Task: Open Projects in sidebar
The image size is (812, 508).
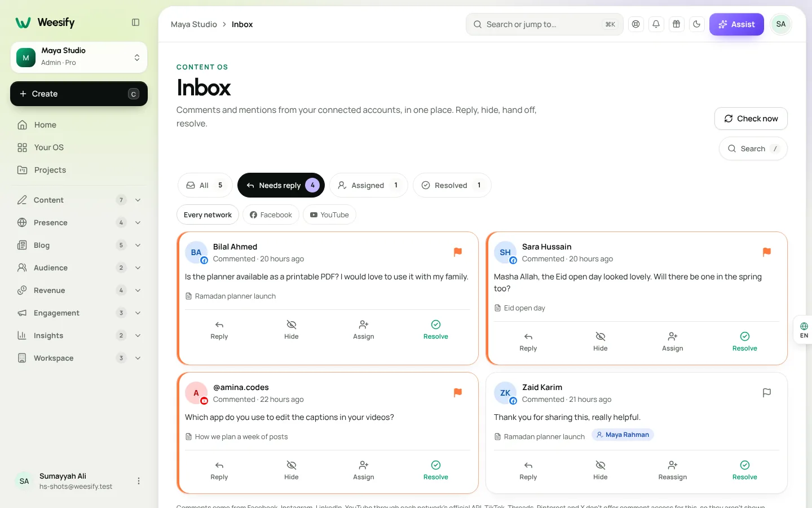Action: [79, 170]
